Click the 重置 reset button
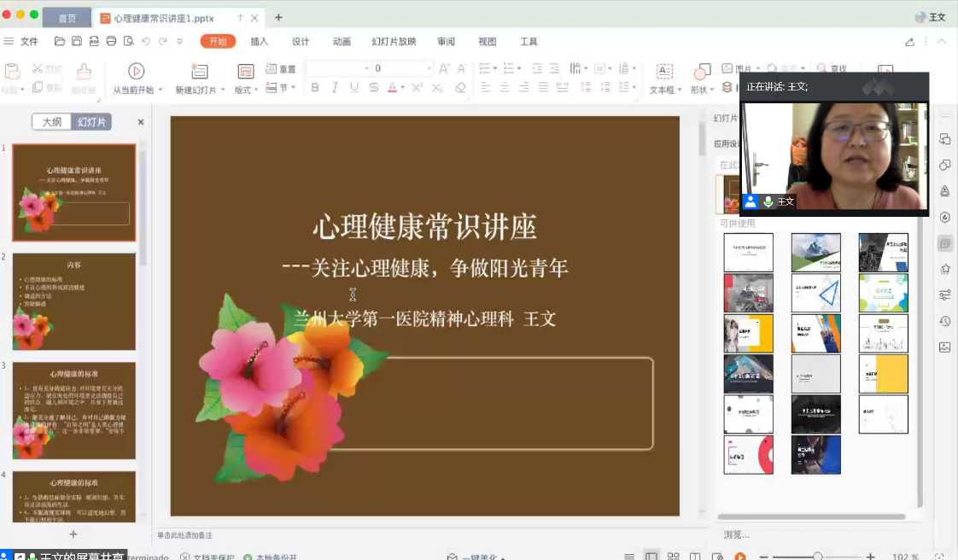The width and height of the screenshot is (958, 560). [x=281, y=68]
